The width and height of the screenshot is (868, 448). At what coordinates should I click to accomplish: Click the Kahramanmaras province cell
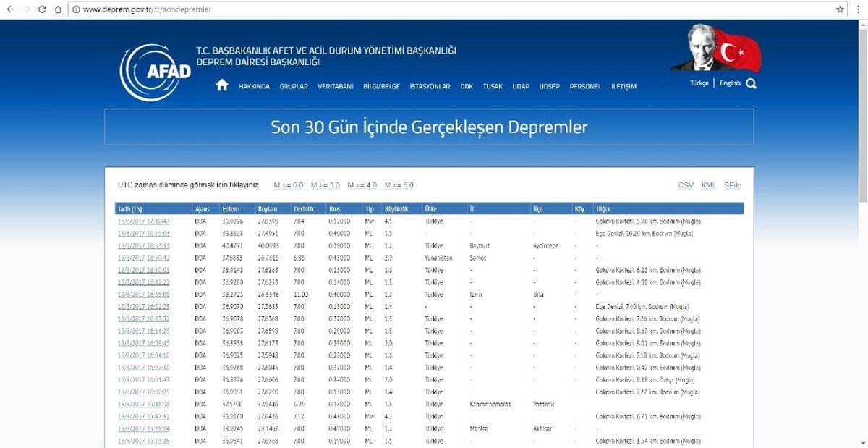click(490, 404)
